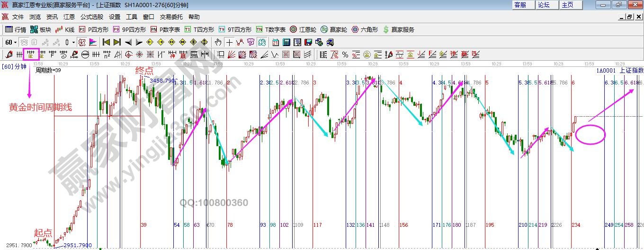This screenshot has width=644, height=250.
Task: Expand the candlestick style dropdown arrow
Action: pyautogui.click(x=73, y=42)
